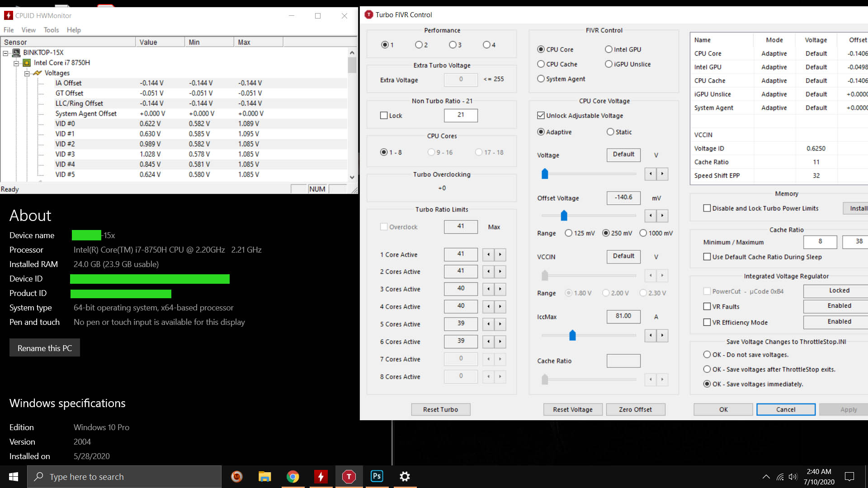Increase the 2 Cores Active ratio
Image resolution: width=868 pixels, height=488 pixels.
[x=500, y=272]
